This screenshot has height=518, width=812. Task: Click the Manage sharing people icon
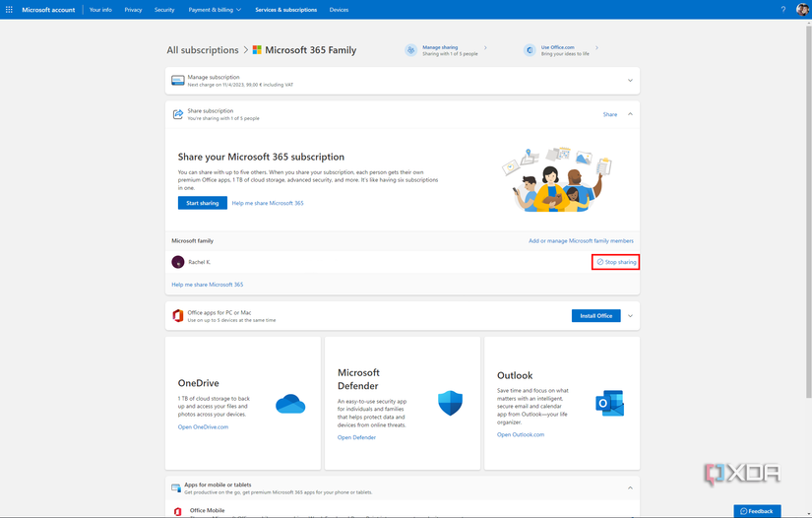coord(411,49)
